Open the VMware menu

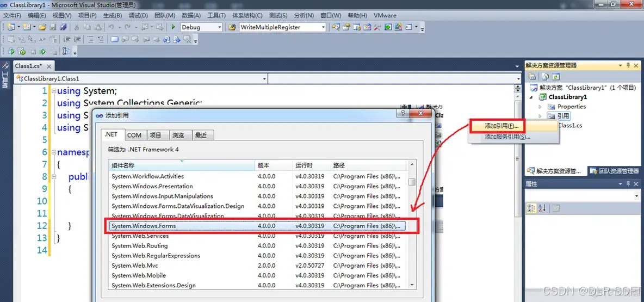[x=385, y=15]
